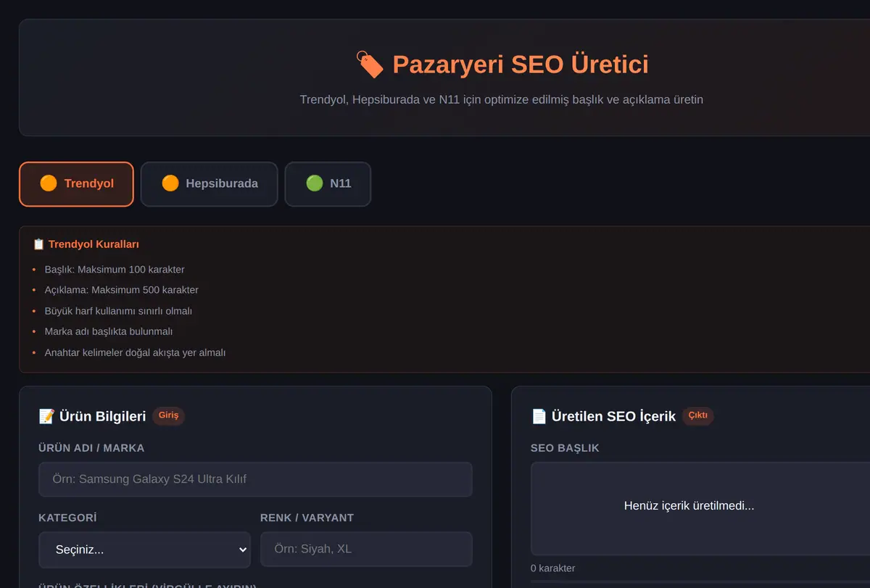Click the memo icon beside Ürün Bilgileri

(x=46, y=416)
